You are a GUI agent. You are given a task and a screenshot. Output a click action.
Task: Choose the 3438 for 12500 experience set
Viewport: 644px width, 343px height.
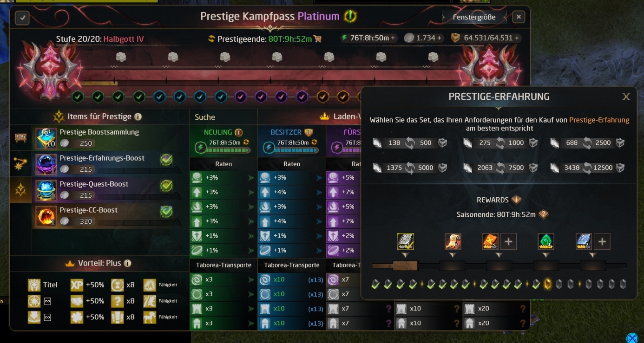pos(587,168)
